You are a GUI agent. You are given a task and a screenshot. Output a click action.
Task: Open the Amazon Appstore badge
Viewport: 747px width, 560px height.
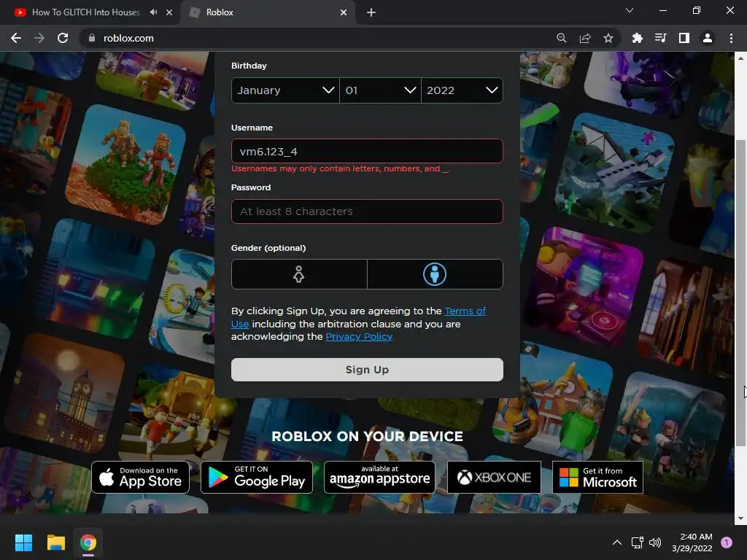click(x=379, y=477)
